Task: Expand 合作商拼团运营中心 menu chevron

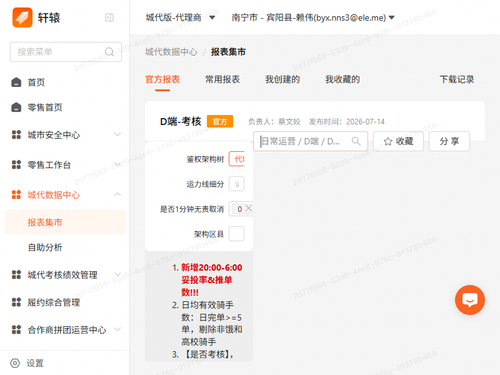Action: [x=117, y=329]
